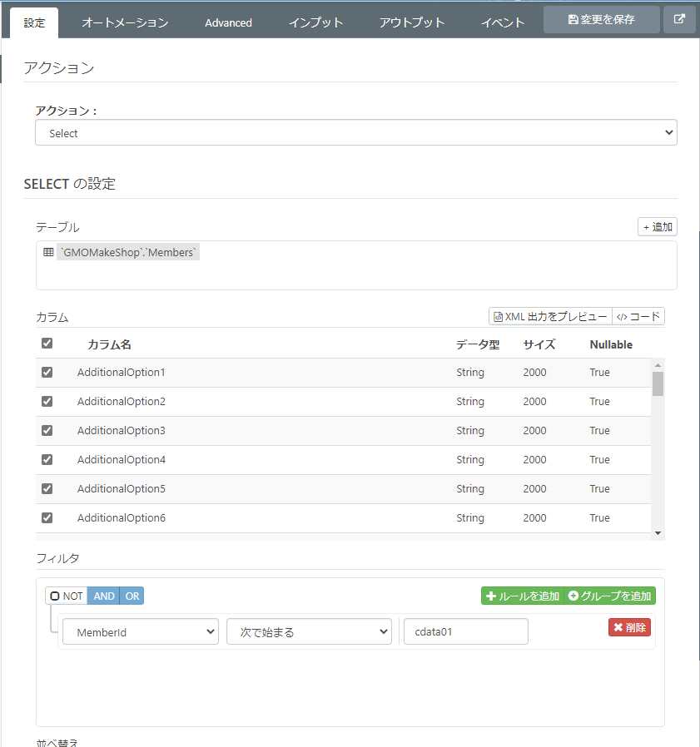Uncheck the AdditionalOption4 column
700x747 pixels.
coord(47,459)
